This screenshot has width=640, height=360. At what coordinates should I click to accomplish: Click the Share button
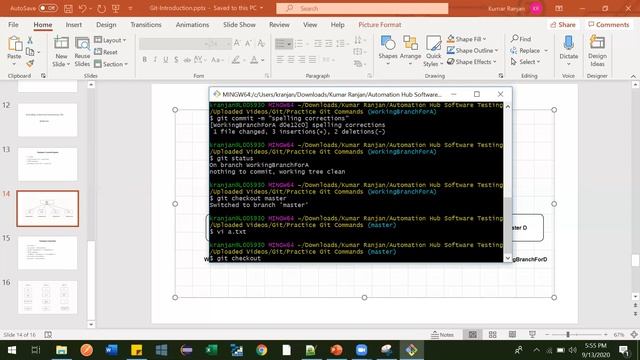click(563, 24)
